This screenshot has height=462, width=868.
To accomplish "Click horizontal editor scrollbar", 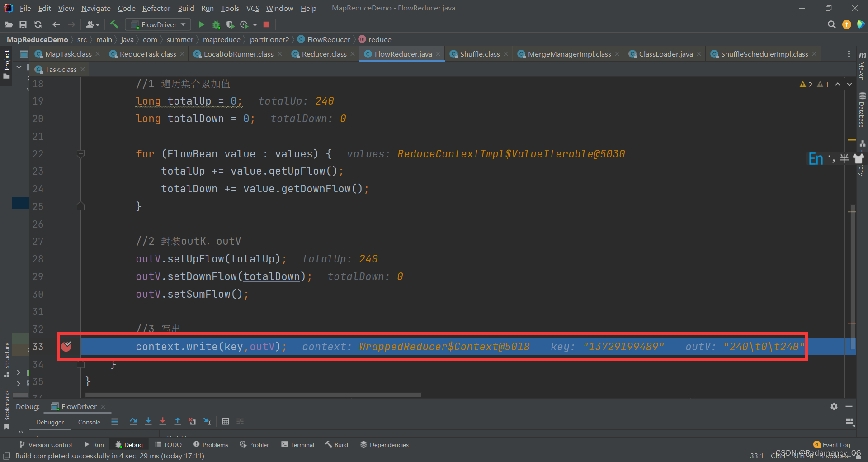I will click(x=253, y=395).
